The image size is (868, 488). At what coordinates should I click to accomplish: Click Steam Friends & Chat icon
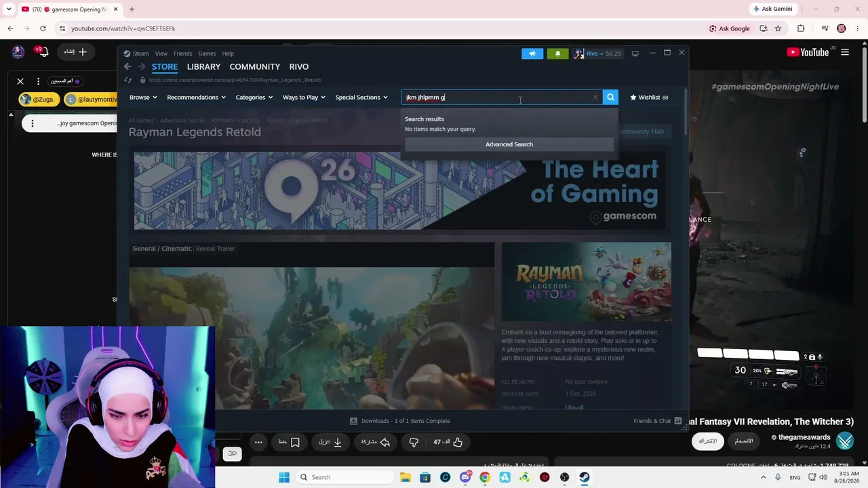[x=677, y=421]
